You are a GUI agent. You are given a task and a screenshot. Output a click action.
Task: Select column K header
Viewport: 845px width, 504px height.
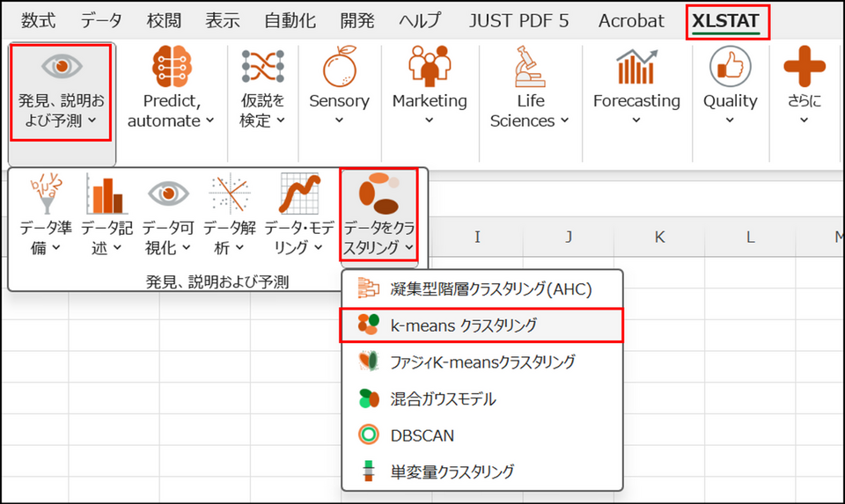click(659, 237)
